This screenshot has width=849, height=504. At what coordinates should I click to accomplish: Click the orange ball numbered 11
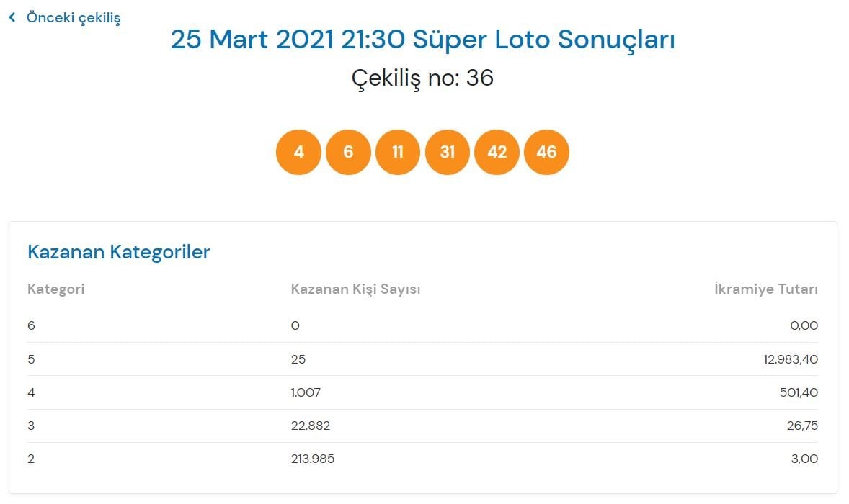coord(397,152)
